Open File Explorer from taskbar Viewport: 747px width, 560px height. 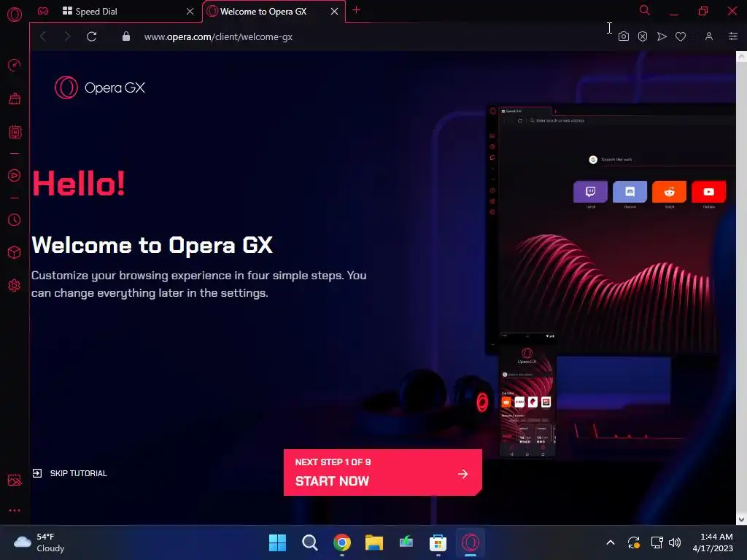click(x=374, y=542)
